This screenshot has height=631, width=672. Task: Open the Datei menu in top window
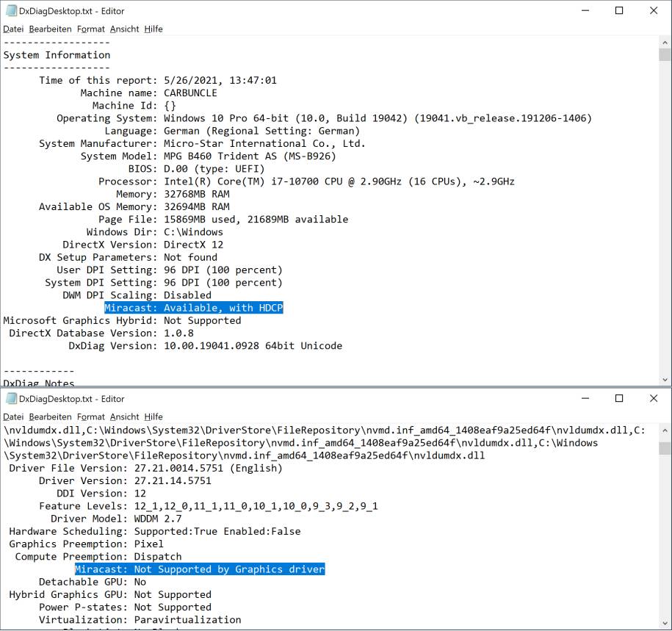[13, 29]
